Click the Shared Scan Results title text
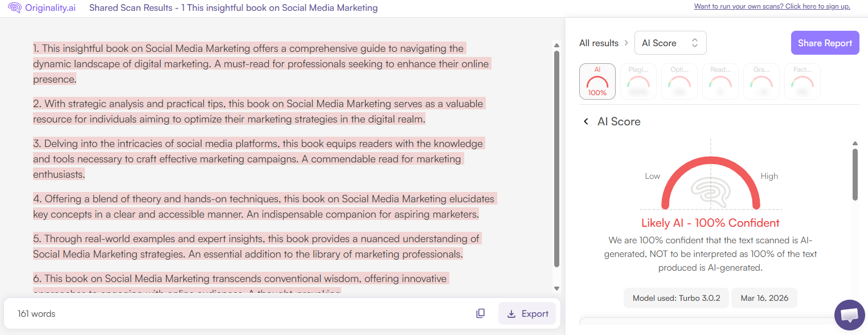The height and width of the screenshot is (335, 868). 234,8
